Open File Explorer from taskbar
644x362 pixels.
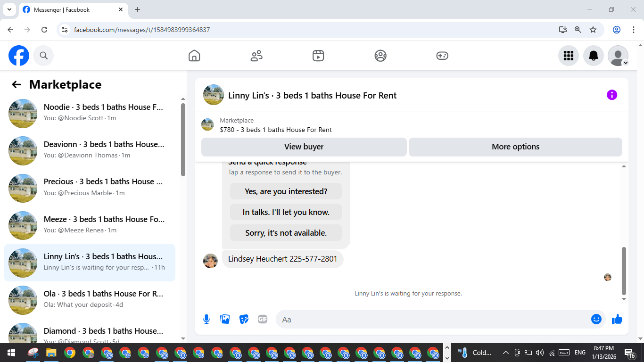click(x=51, y=353)
